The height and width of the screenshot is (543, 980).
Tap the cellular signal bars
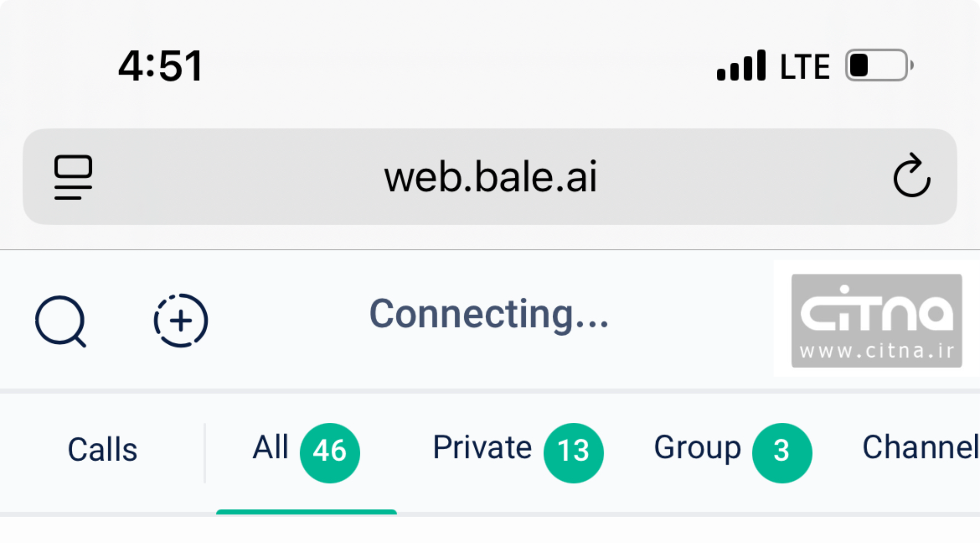741,66
